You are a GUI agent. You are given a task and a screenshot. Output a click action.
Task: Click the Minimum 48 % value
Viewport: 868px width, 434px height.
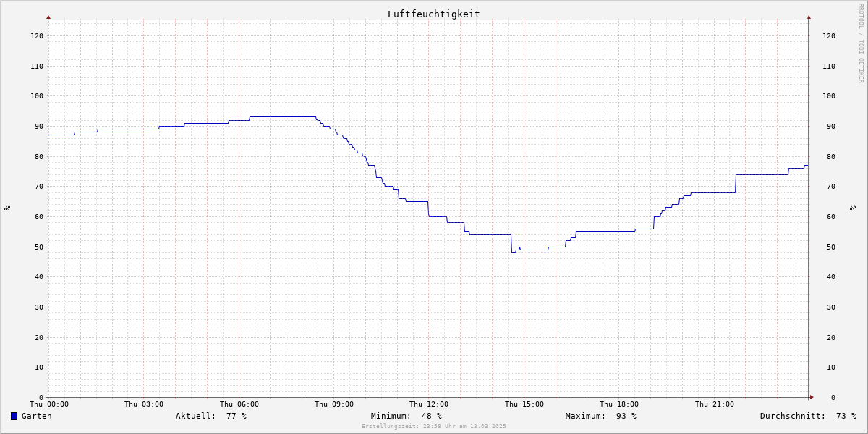tap(432, 416)
